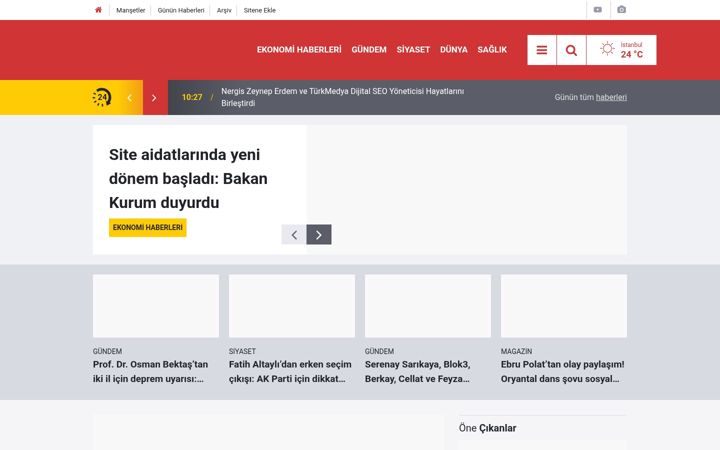Image resolution: width=720 pixels, height=450 pixels.
Task: Show next ticker headline arrow
Action: click(x=154, y=98)
